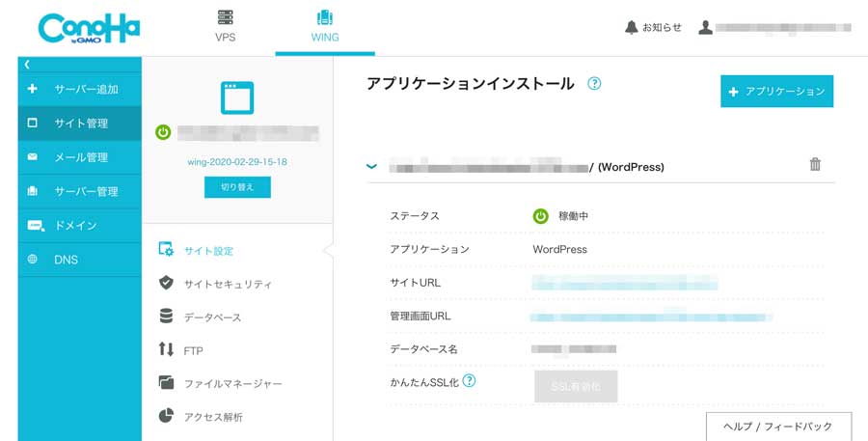Click the green power icon by the domain name
The image size is (868, 441).
click(163, 132)
